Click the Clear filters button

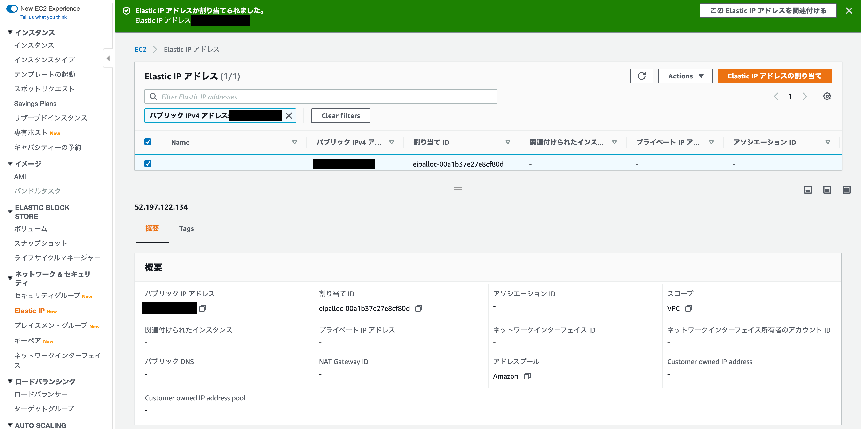340,116
